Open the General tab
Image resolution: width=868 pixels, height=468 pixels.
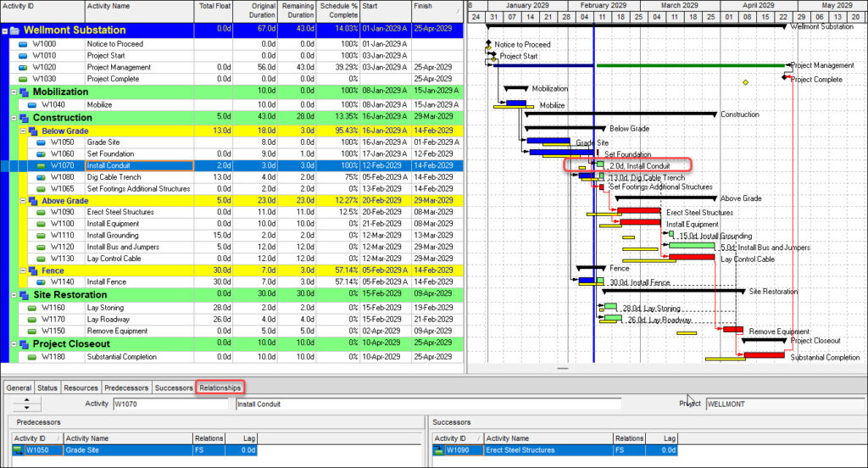pyautogui.click(x=19, y=387)
